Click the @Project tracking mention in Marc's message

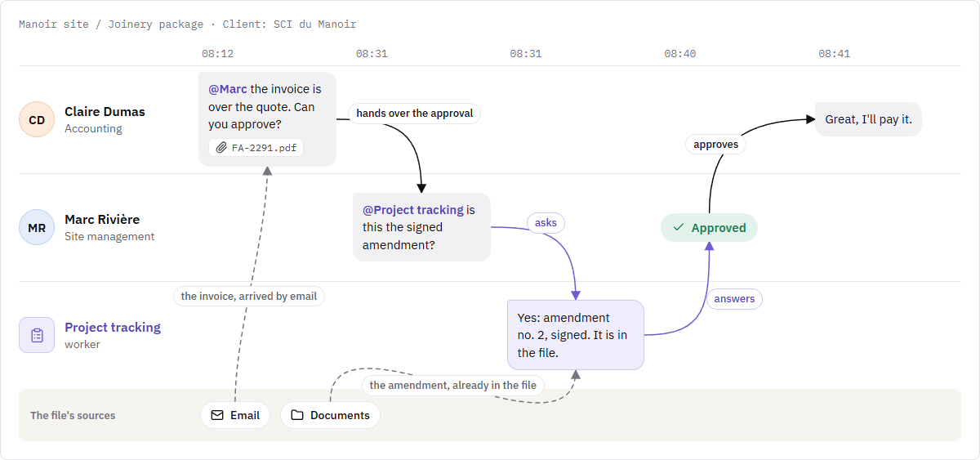413,210
